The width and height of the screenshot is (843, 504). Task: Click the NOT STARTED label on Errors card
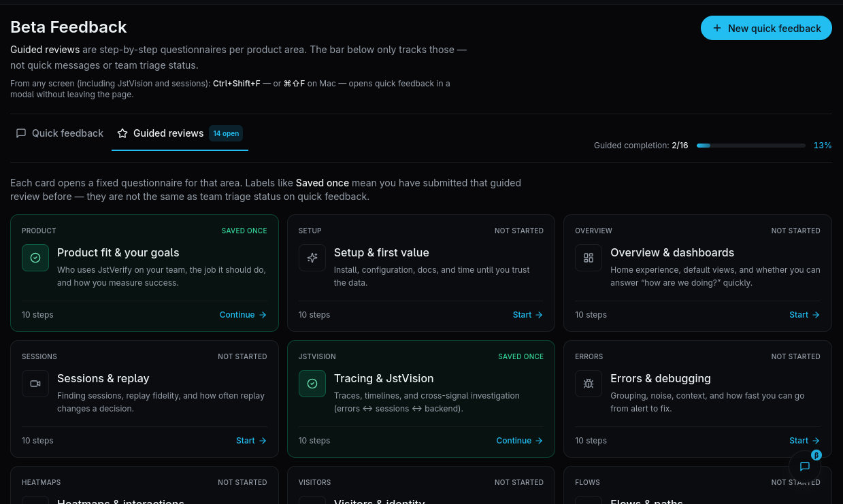tap(796, 357)
